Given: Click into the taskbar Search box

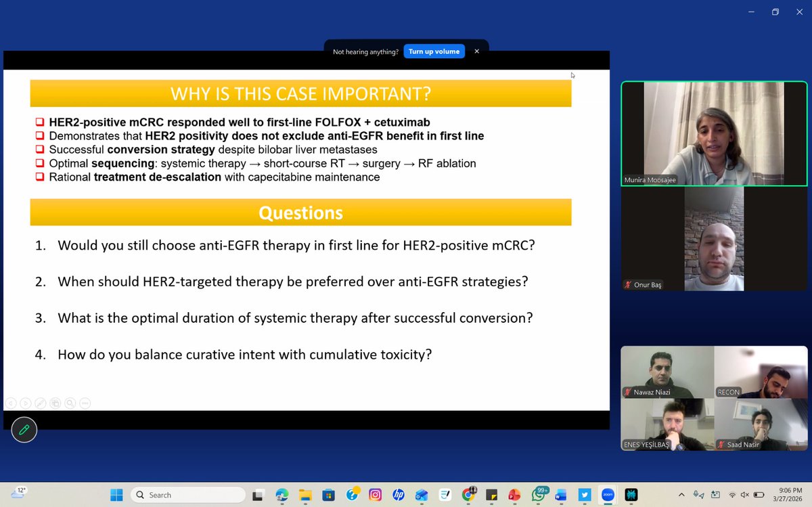Looking at the screenshot, I should tap(188, 494).
